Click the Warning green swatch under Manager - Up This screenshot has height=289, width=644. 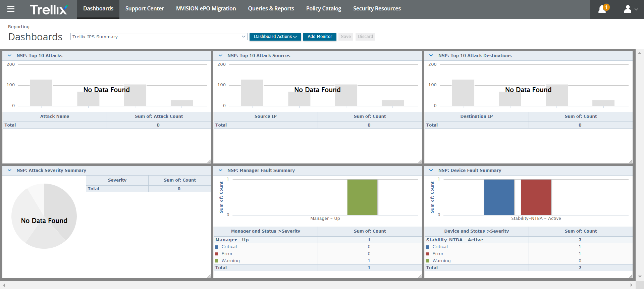pyautogui.click(x=216, y=261)
